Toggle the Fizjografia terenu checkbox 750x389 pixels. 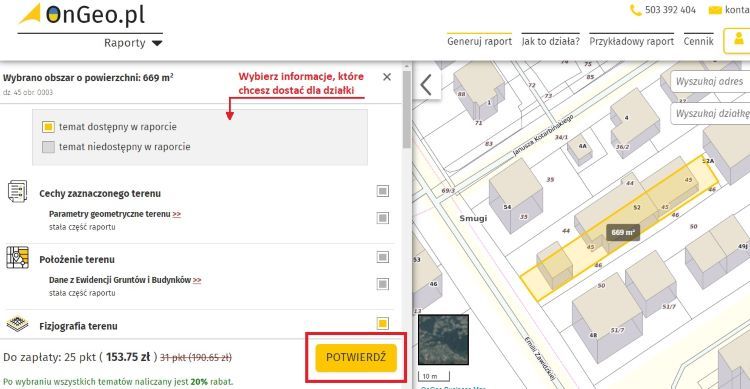coord(383,323)
